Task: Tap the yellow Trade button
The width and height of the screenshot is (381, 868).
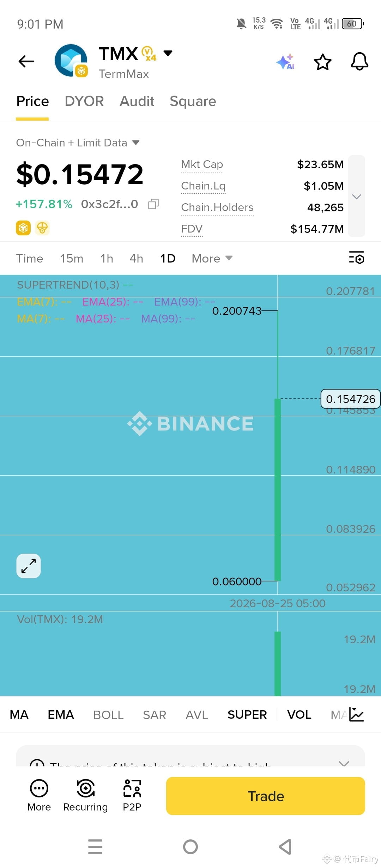Action: point(266,796)
